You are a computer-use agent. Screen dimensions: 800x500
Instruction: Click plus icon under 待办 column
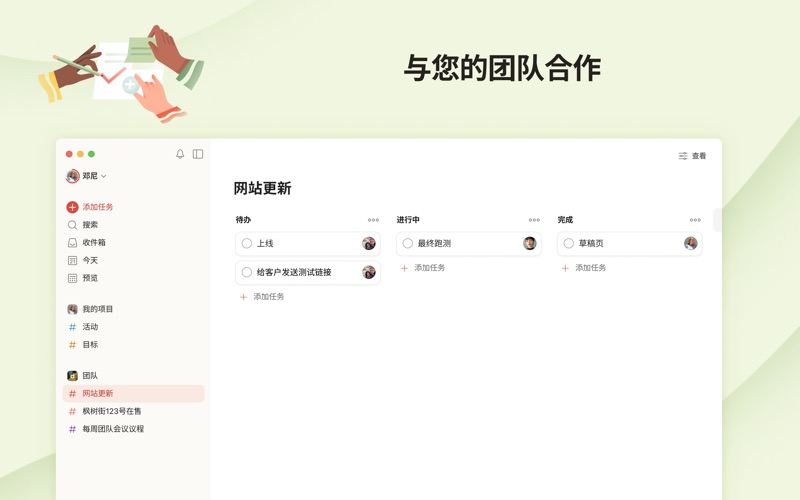243,297
